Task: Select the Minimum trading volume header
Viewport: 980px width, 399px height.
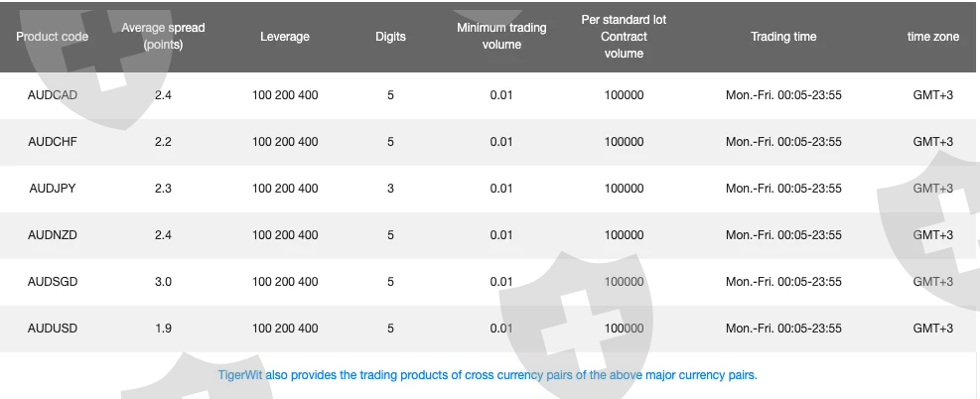Action: click(501, 36)
